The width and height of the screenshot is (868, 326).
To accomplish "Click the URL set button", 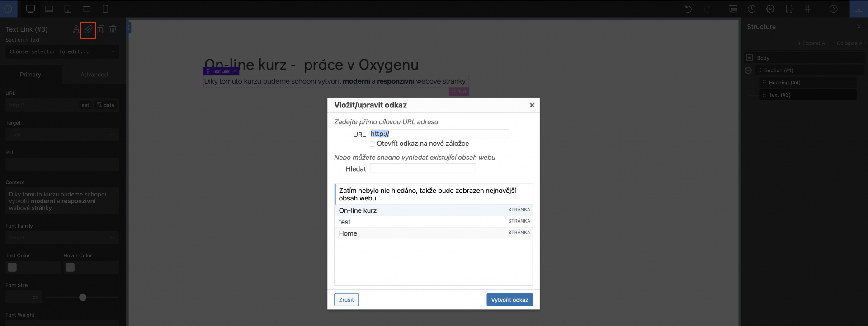I will point(85,105).
